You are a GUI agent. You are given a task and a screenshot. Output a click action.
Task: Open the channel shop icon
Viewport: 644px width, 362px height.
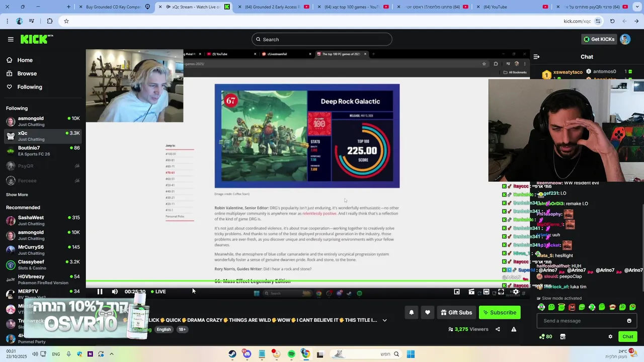(562, 337)
